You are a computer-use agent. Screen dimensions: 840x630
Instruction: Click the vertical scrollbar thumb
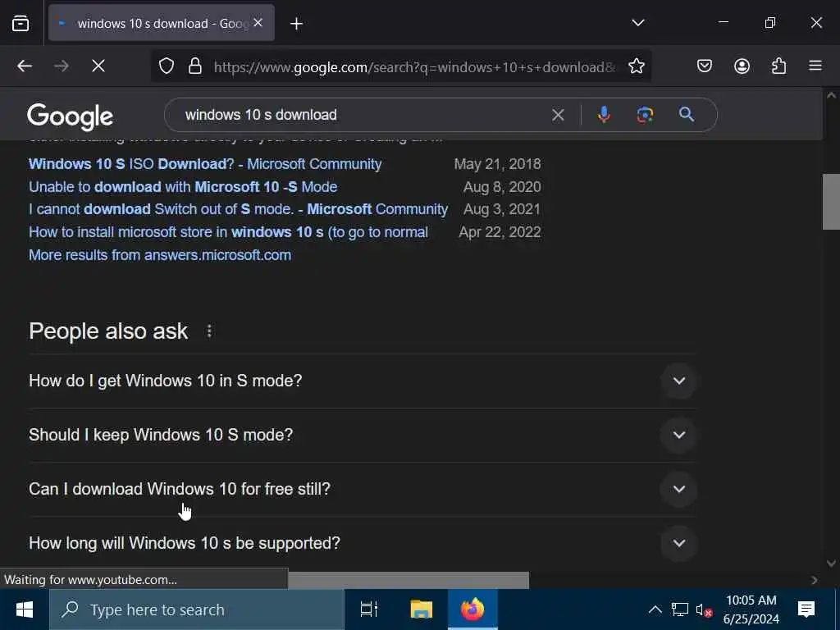click(831, 202)
